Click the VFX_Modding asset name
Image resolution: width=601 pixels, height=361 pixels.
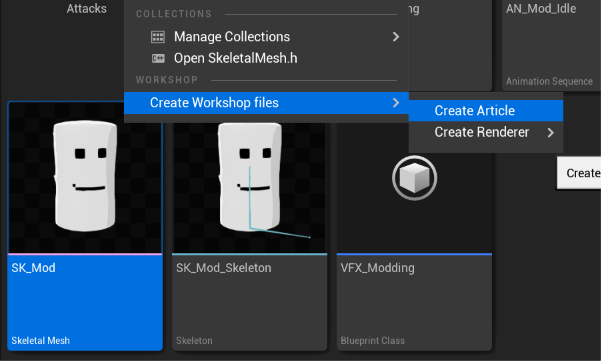click(x=378, y=268)
